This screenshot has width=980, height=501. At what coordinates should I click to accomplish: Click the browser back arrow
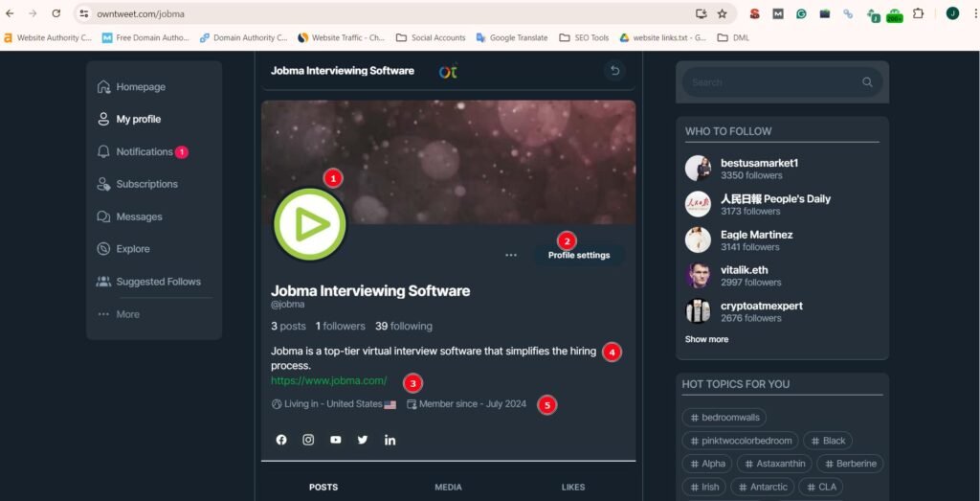pos(10,13)
